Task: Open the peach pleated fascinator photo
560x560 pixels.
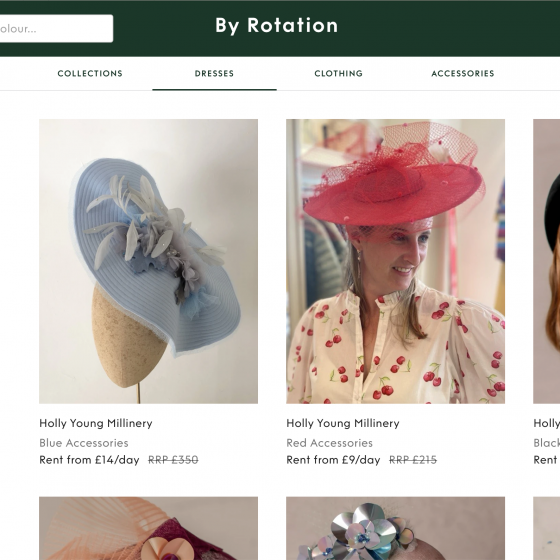Action: click(x=149, y=528)
